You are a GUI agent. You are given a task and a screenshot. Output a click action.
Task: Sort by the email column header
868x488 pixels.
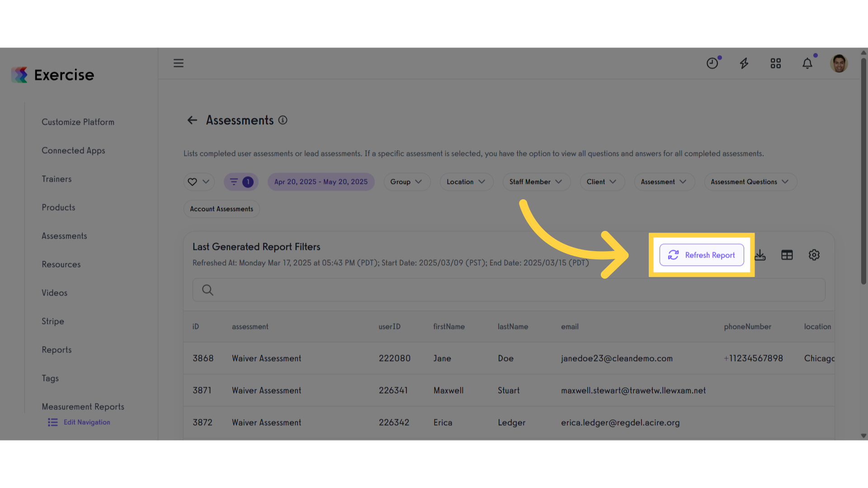570,327
